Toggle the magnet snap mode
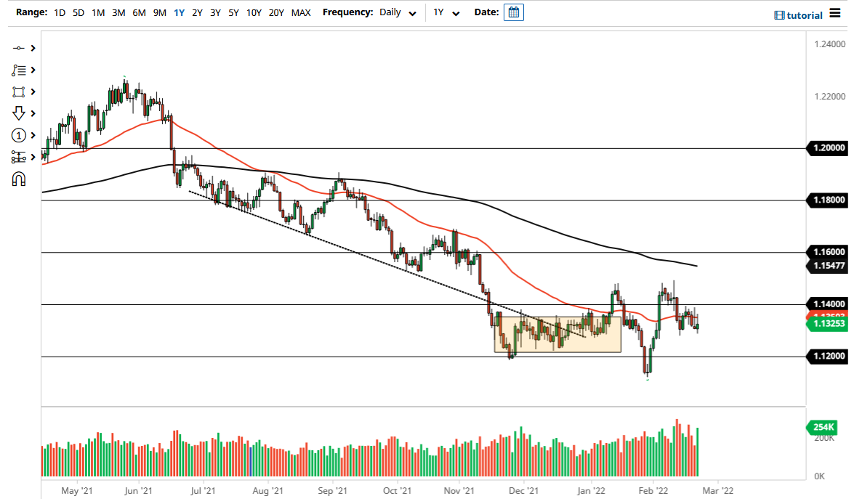 coord(19,179)
